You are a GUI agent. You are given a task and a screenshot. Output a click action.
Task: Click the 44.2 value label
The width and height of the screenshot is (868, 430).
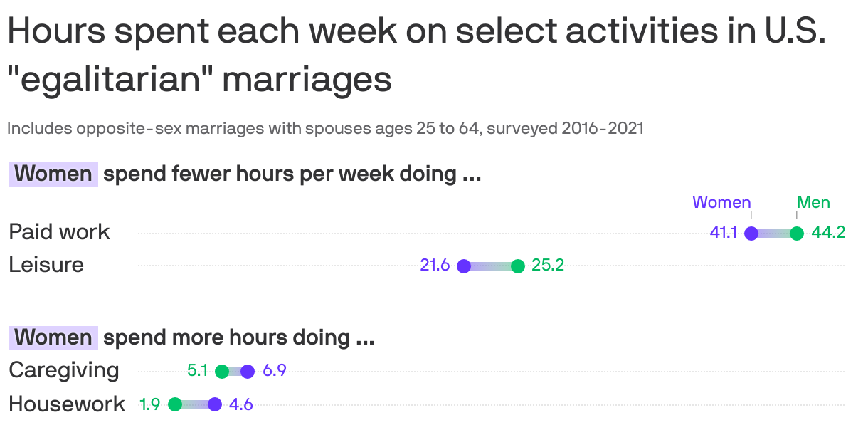pos(828,232)
